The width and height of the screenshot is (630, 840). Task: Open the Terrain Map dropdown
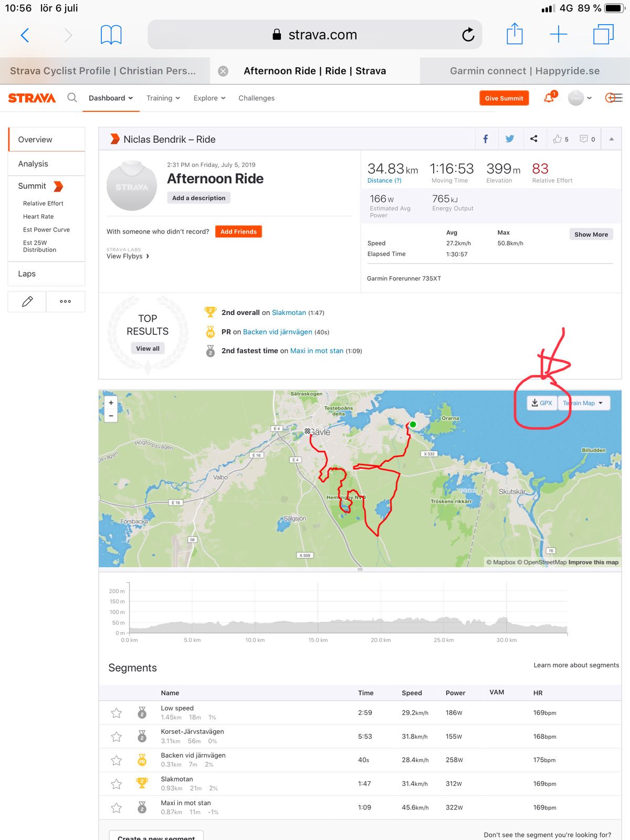pyautogui.click(x=583, y=403)
